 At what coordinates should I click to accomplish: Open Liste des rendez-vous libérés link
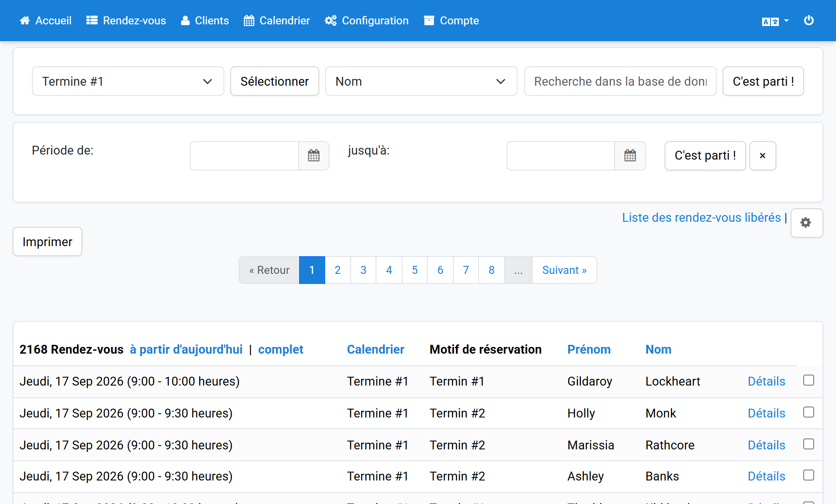click(x=702, y=217)
